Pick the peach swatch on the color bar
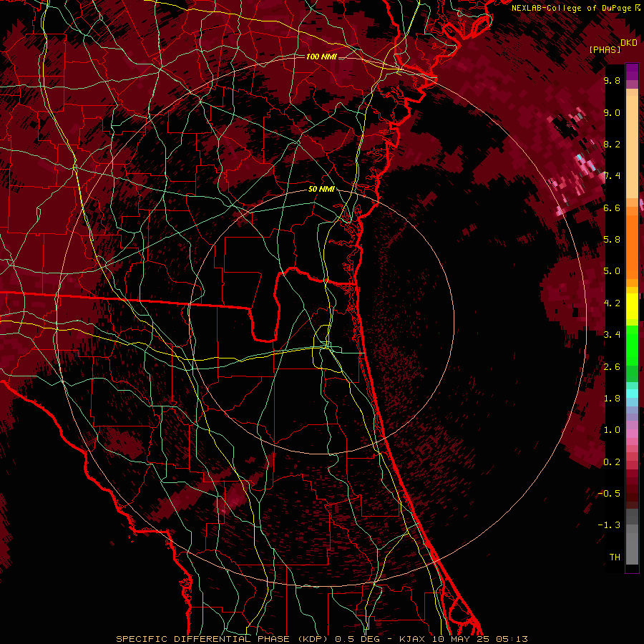Screen dimensions: 644x644 (632, 148)
